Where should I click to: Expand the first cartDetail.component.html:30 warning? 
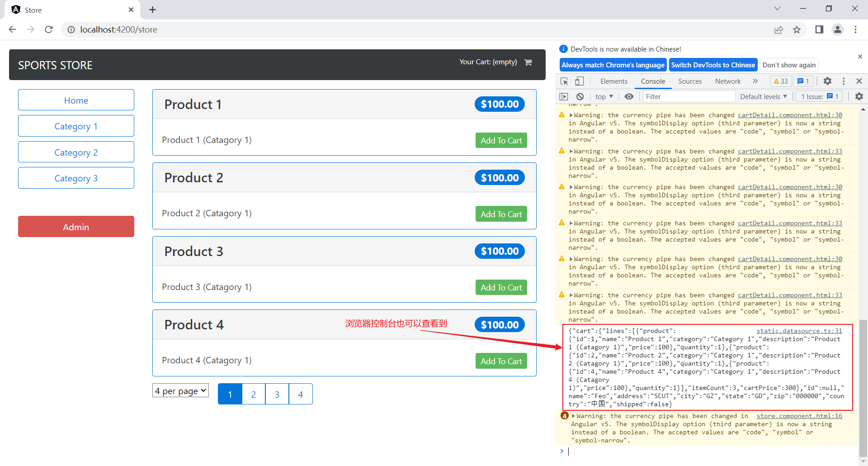tap(571, 115)
